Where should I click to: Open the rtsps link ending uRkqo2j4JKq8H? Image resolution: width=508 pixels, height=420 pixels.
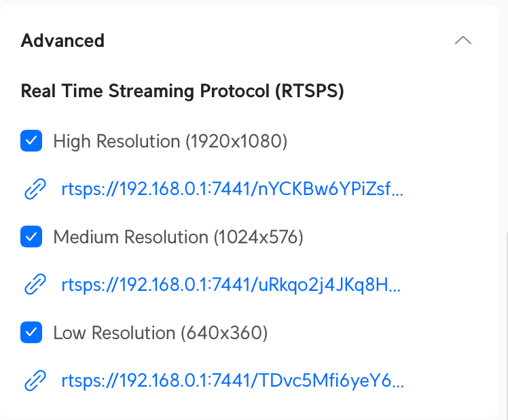(x=231, y=285)
